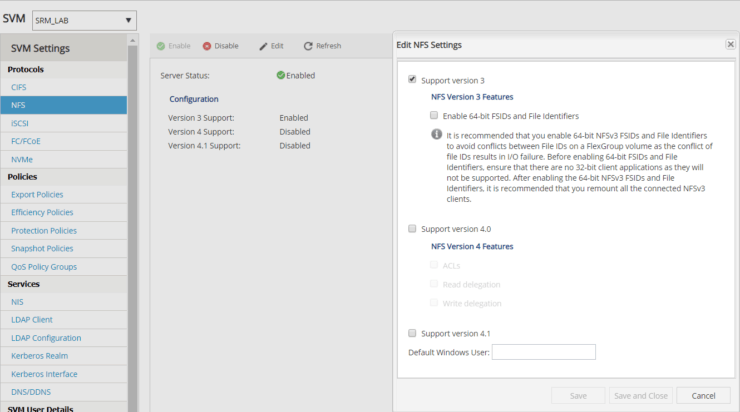Enable 64-bit FSIDs and File Identifiers
The image size is (740, 412).
pyautogui.click(x=433, y=116)
